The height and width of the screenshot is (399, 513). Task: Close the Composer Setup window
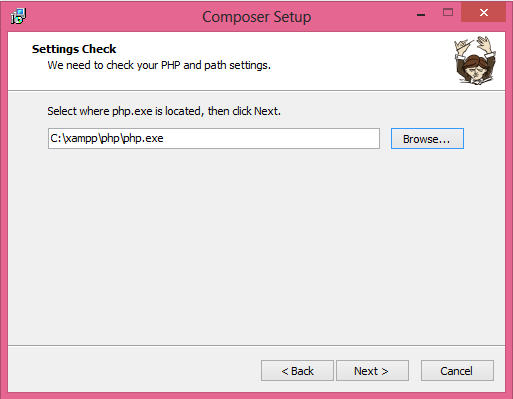(x=483, y=13)
